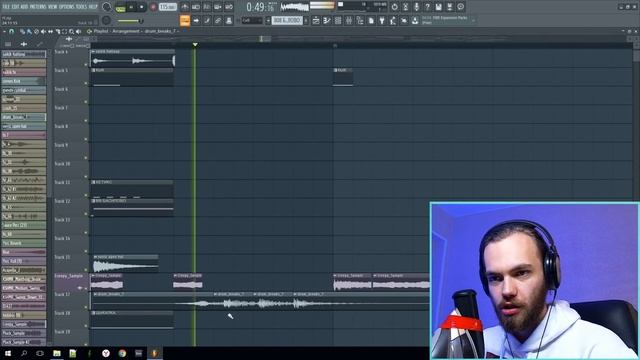Open the Track 4 audio clip menu arrow

point(93,51)
